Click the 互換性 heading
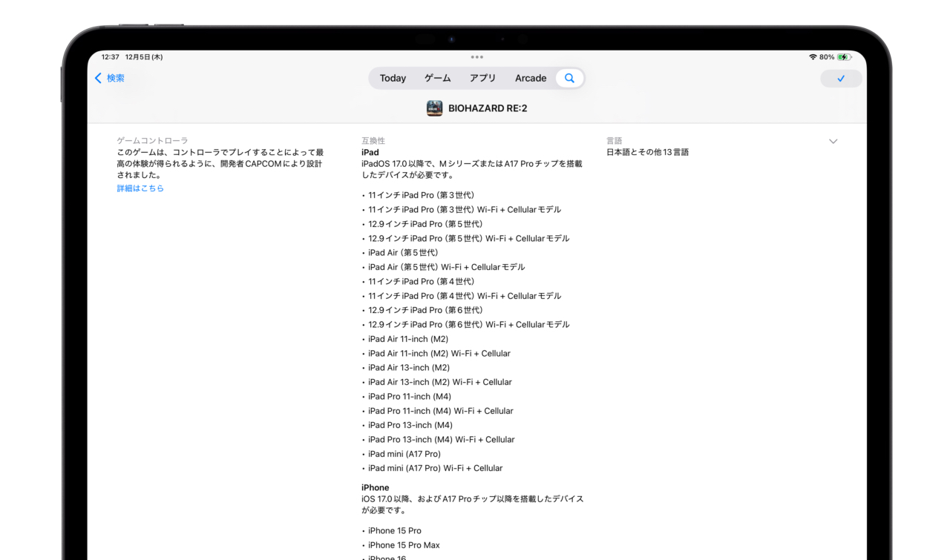This screenshot has height=560, width=950. tap(373, 140)
